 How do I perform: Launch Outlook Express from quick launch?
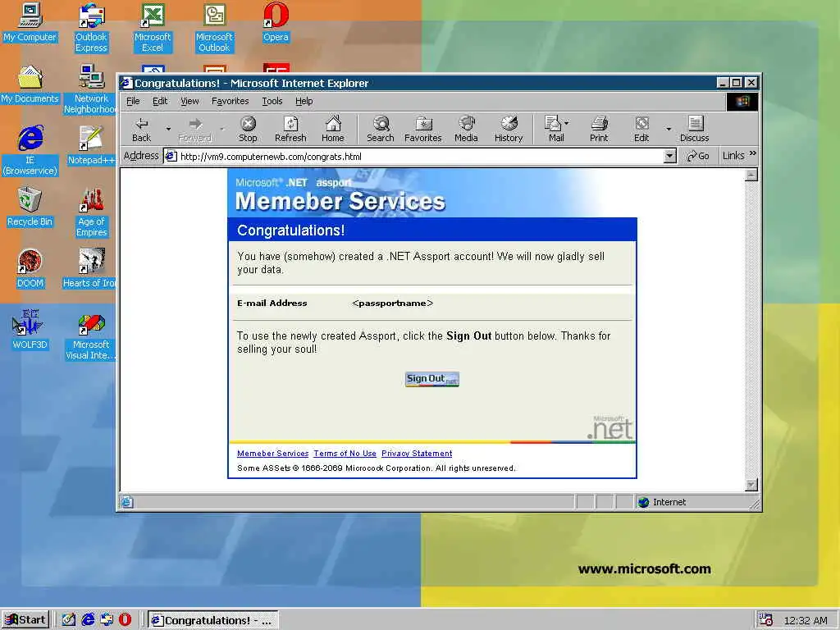[x=107, y=619]
